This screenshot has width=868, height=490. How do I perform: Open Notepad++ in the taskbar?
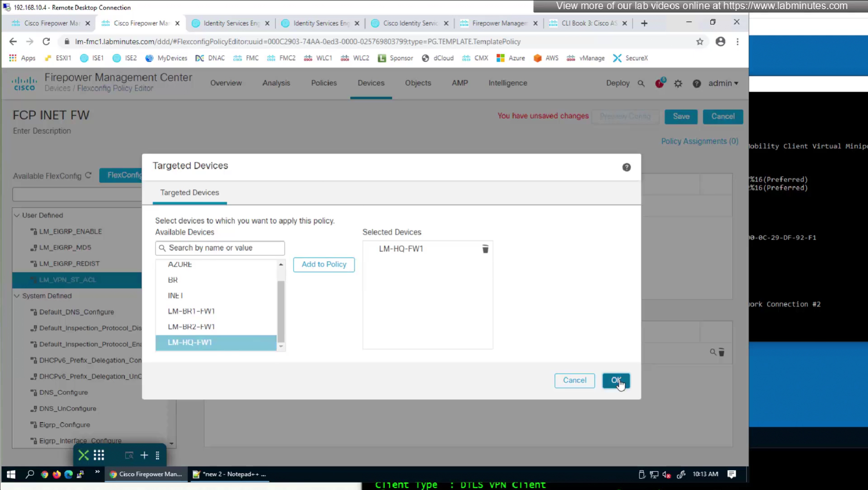click(x=230, y=474)
